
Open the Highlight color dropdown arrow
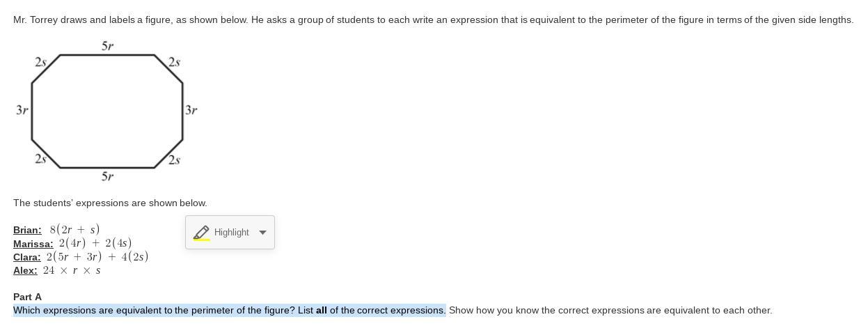[x=262, y=233]
